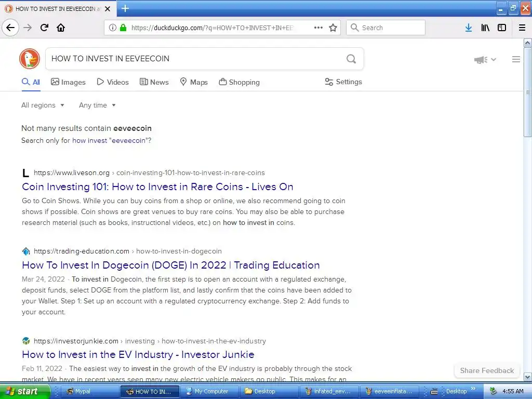The height and width of the screenshot is (399, 532).
Task: Click the forward navigation arrow
Action: [28, 28]
